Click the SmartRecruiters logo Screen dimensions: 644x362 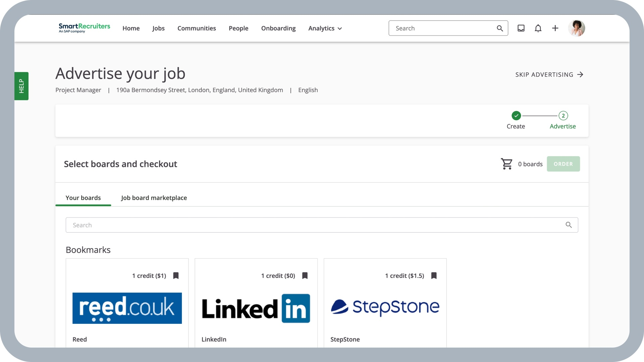coord(84,28)
